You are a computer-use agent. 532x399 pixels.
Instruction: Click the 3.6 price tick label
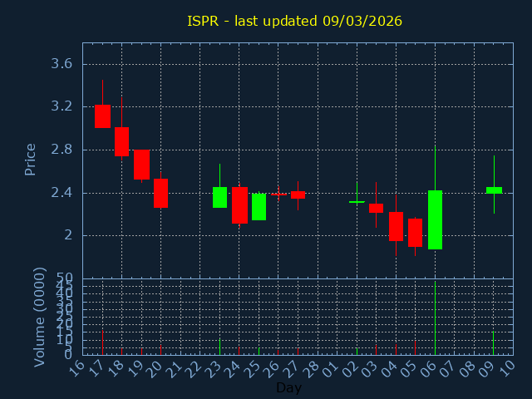59,64
